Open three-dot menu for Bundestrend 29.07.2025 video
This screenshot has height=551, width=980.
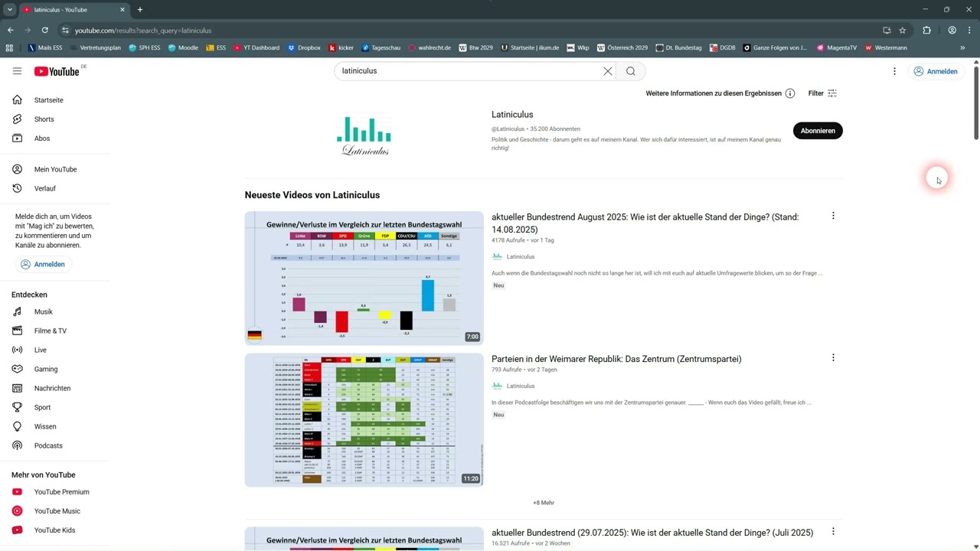[833, 531]
